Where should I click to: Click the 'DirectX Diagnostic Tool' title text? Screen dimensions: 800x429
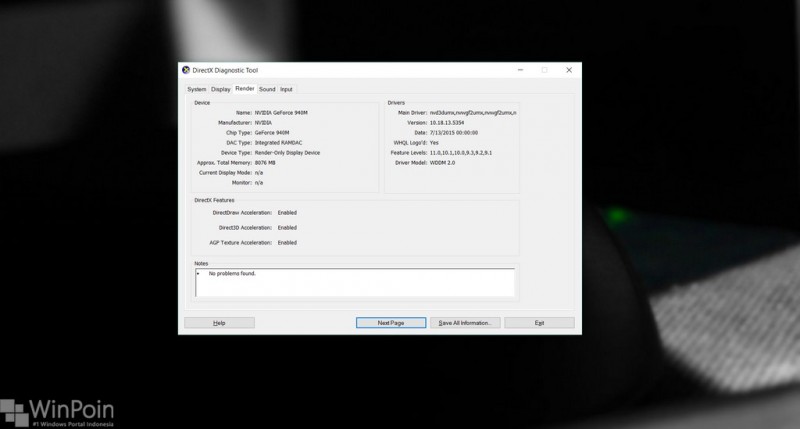pyautogui.click(x=226, y=70)
